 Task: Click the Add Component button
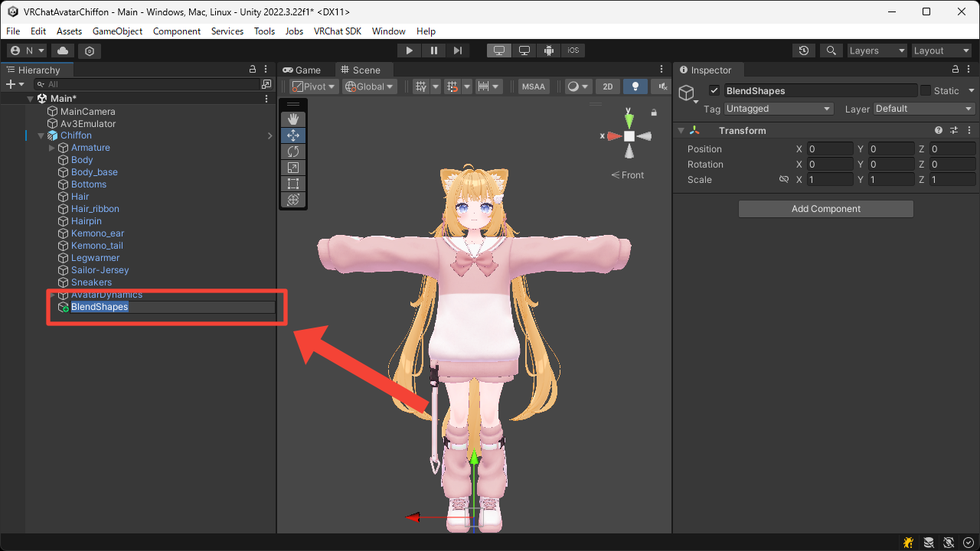click(825, 209)
